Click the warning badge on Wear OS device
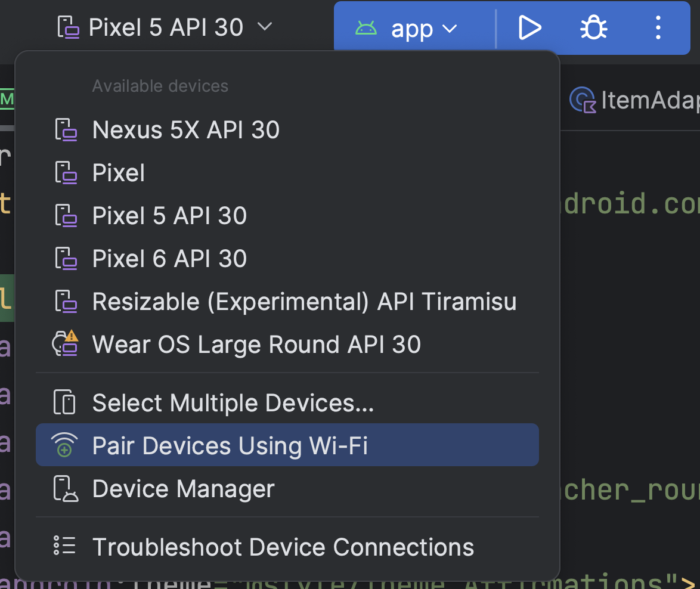This screenshot has width=700, height=589. point(73,337)
